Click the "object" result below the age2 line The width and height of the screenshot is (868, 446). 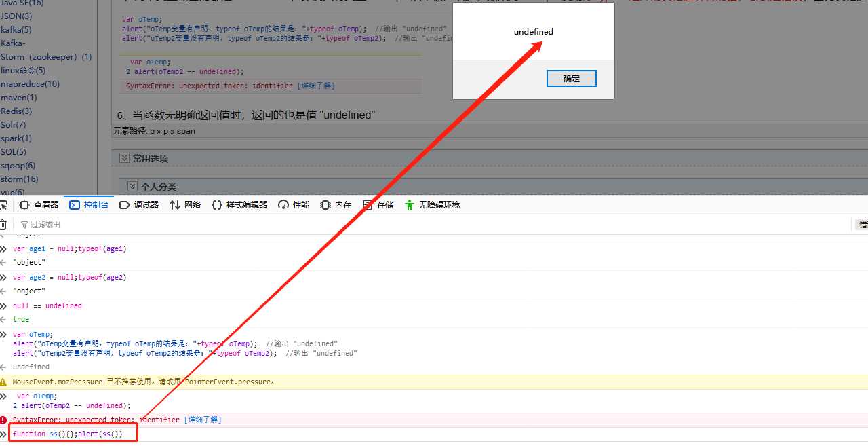point(29,291)
